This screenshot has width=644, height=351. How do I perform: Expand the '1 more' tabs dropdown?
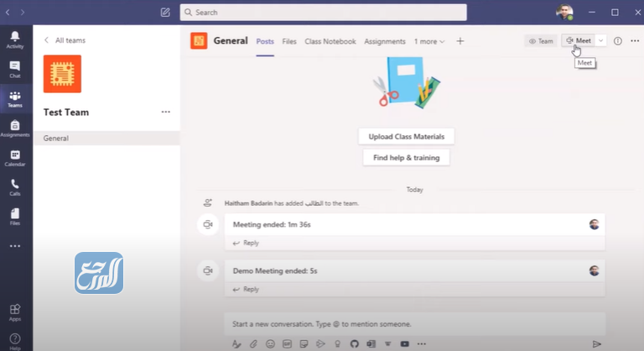point(429,41)
